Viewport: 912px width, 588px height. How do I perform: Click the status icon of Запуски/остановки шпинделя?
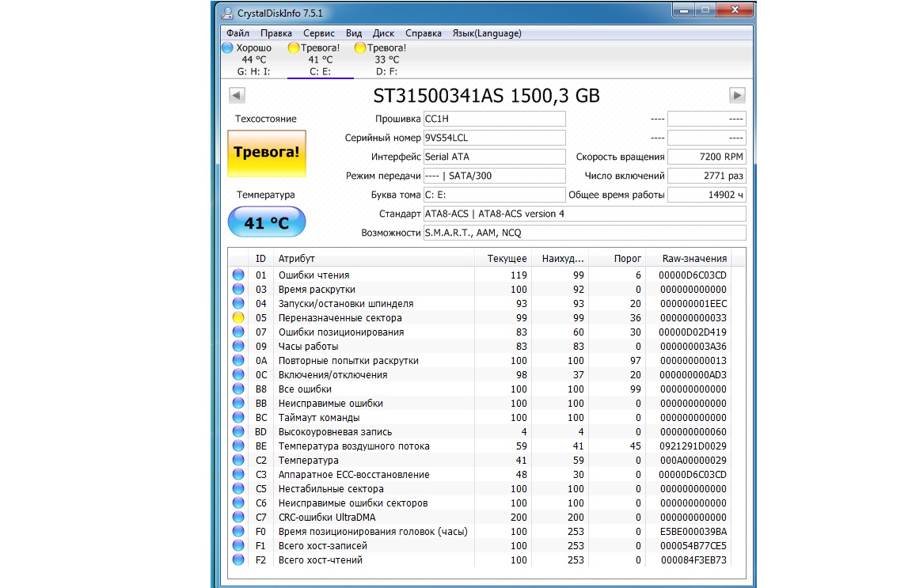tap(238, 303)
